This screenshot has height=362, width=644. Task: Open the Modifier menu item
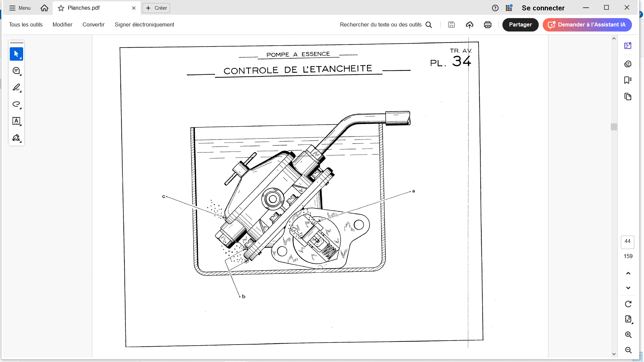pyautogui.click(x=62, y=25)
